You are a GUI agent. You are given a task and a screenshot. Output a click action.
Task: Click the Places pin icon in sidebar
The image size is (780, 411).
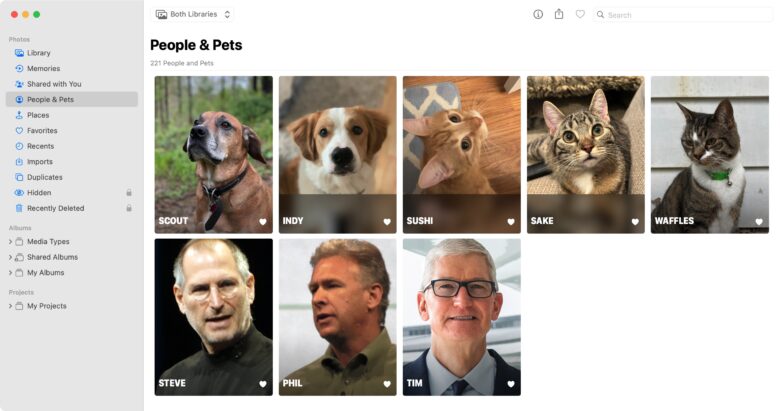[19, 115]
